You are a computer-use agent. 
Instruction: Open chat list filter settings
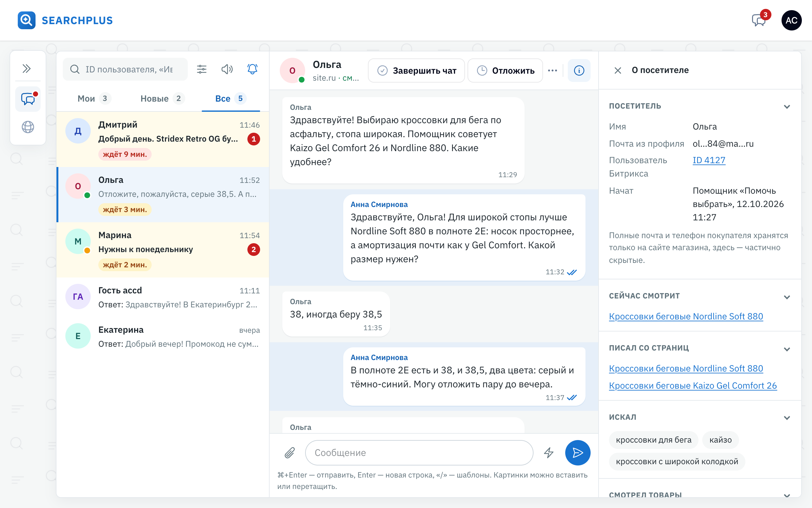[202, 69]
